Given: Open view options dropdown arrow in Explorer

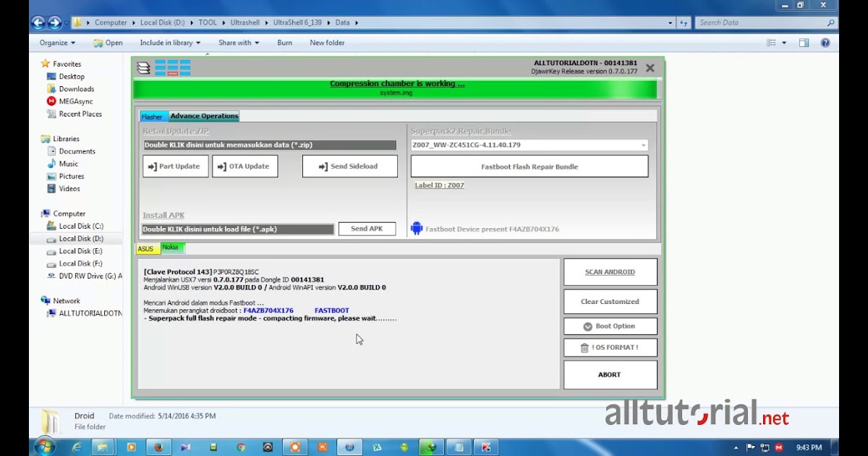Looking at the screenshot, I should (784, 43).
